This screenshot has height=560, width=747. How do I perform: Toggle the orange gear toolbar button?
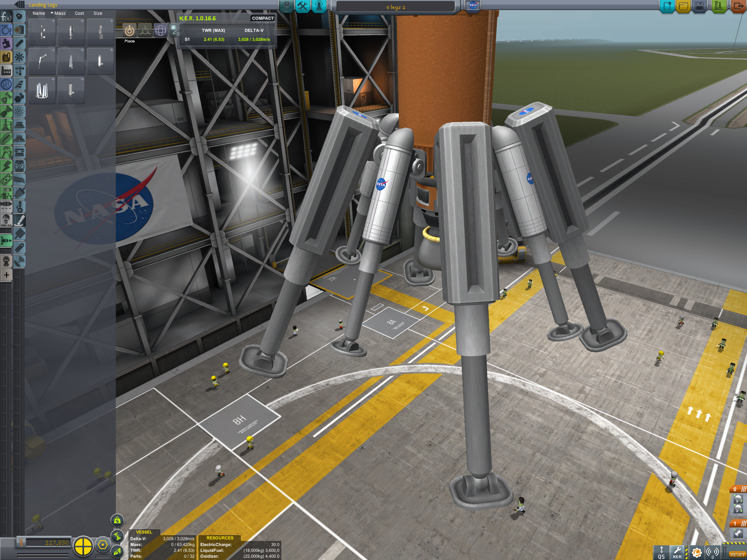697,552
